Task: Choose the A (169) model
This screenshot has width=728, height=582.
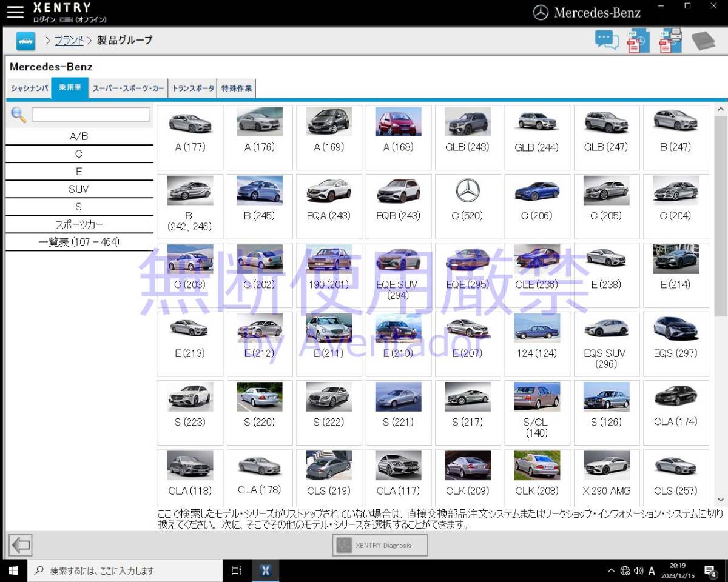Action: (x=329, y=138)
